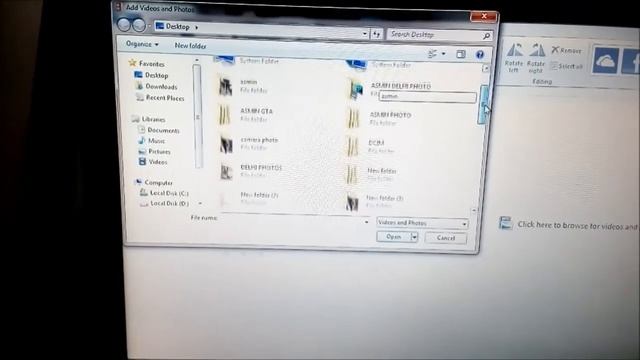Select the ASMIN PHOTO folder
This screenshot has height=360, width=640.
click(379, 118)
